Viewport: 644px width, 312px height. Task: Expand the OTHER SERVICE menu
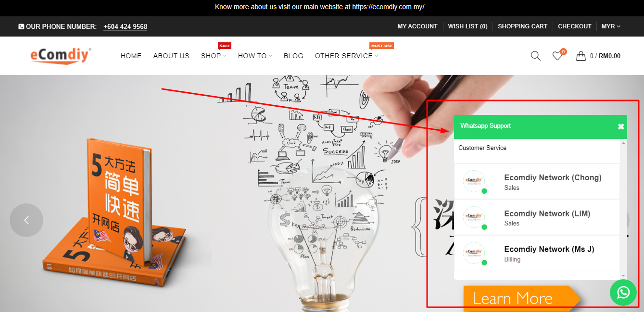coord(346,56)
